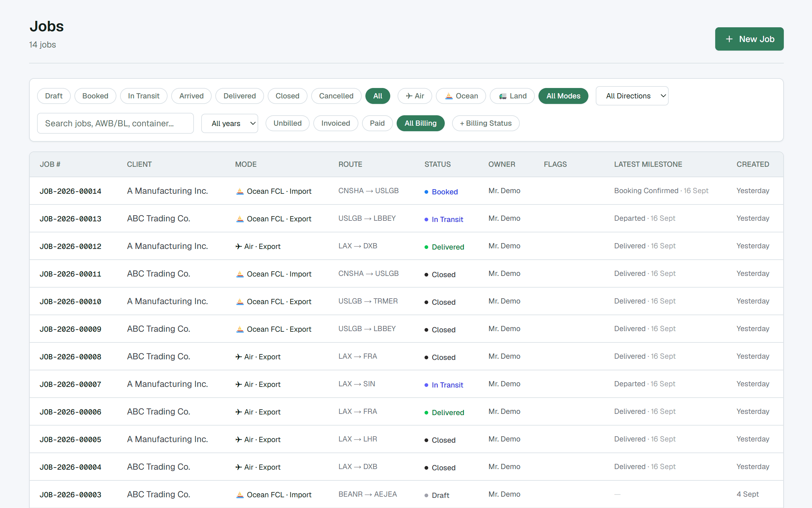The height and width of the screenshot is (508, 812).
Task: Click Booking Confirmed · 16 Sept milestone
Action: tap(661, 190)
